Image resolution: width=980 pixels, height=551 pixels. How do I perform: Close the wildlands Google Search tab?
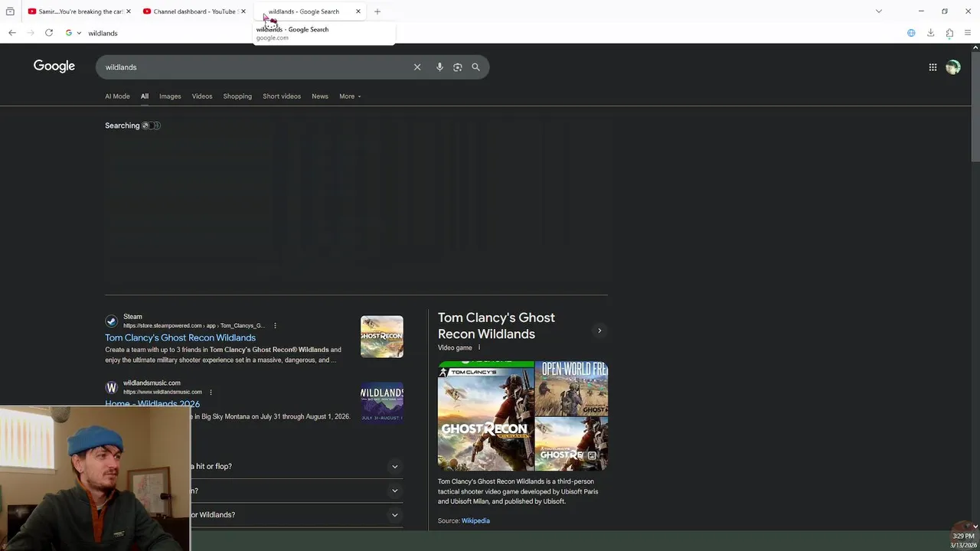click(x=358, y=11)
